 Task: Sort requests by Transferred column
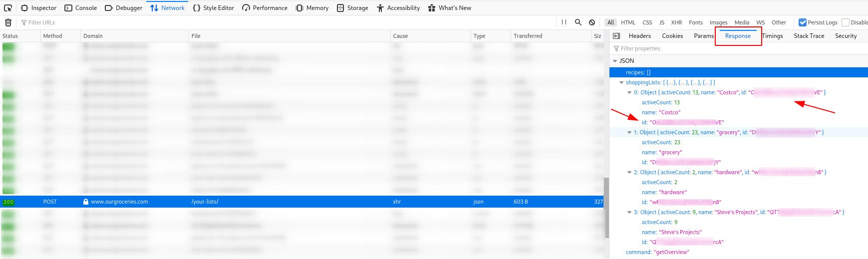tap(528, 36)
